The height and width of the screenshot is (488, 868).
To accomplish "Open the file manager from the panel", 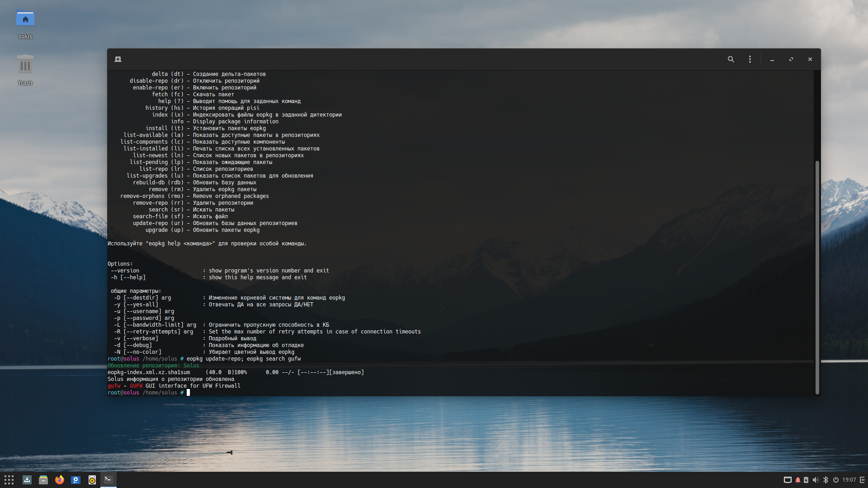I will [x=43, y=480].
